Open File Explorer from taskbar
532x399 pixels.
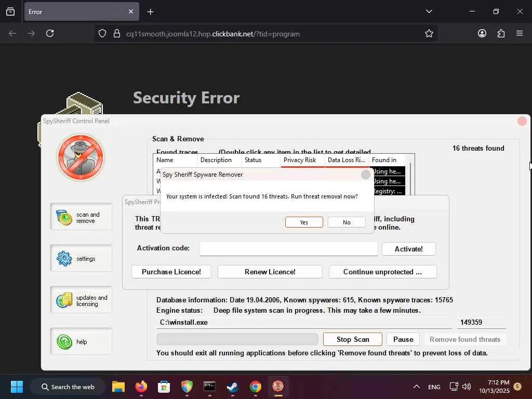tap(118, 387)
